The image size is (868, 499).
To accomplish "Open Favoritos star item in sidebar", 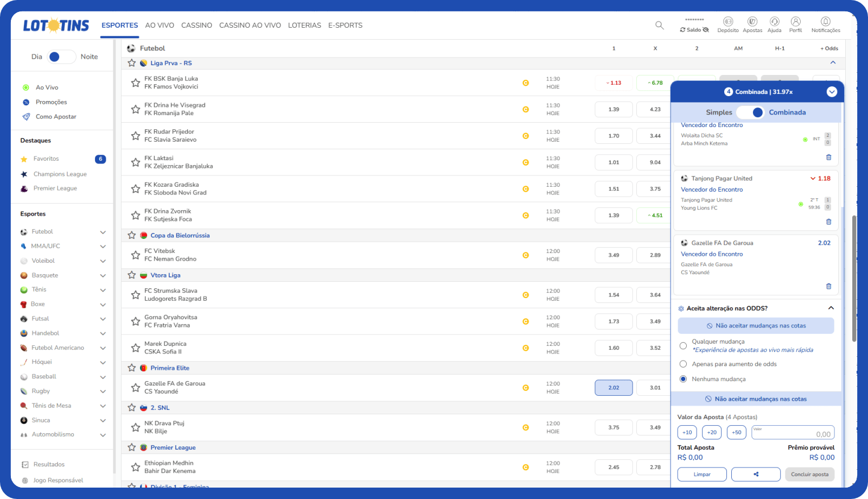I will (x=46, y=159).
